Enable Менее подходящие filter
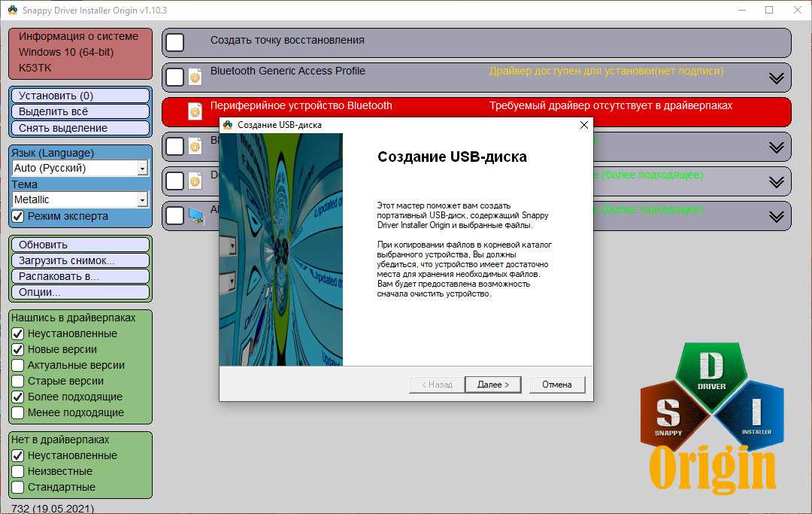812x514 pixels. [17, 412]
